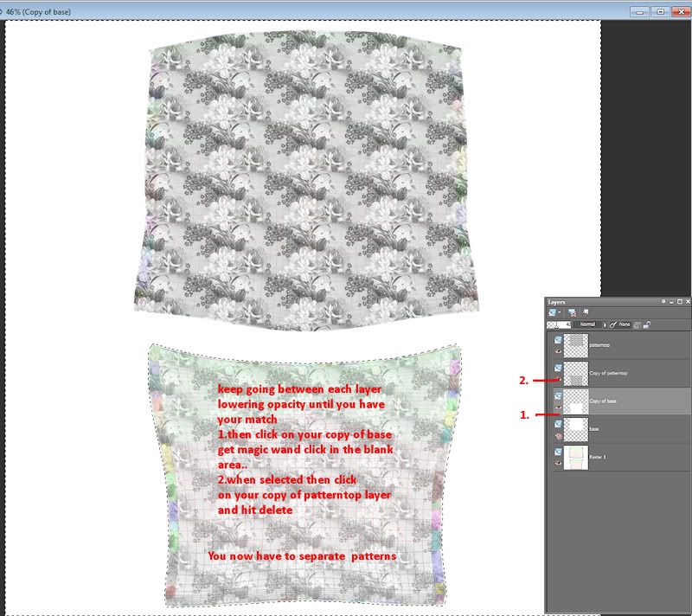Click the layer type icon of Raster 1
Image resolution: width=692 pixels, height=616 pixels.
click(558, 449)
